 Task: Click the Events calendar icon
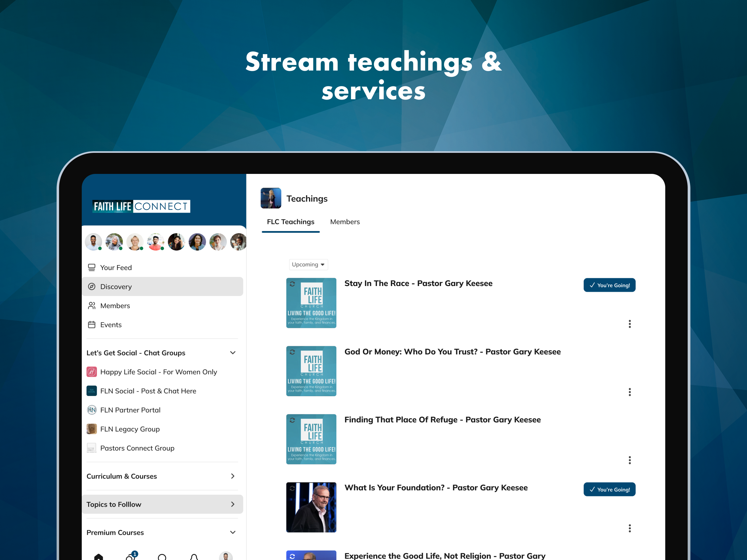tap(92, 325)
